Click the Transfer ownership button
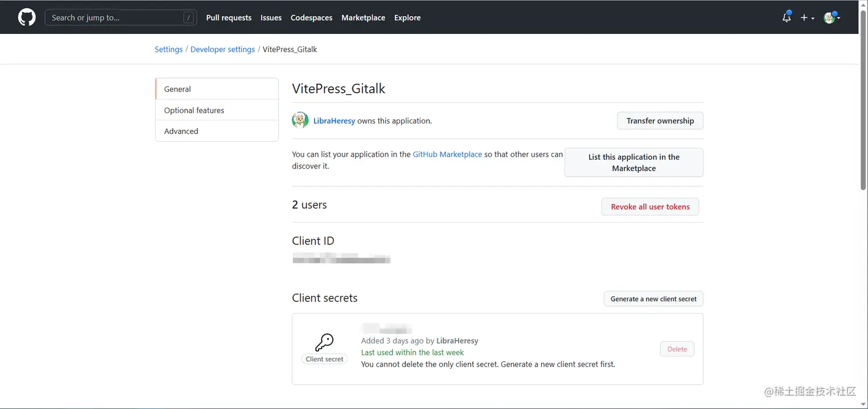868x409 pixels. (x=660, y=121)
